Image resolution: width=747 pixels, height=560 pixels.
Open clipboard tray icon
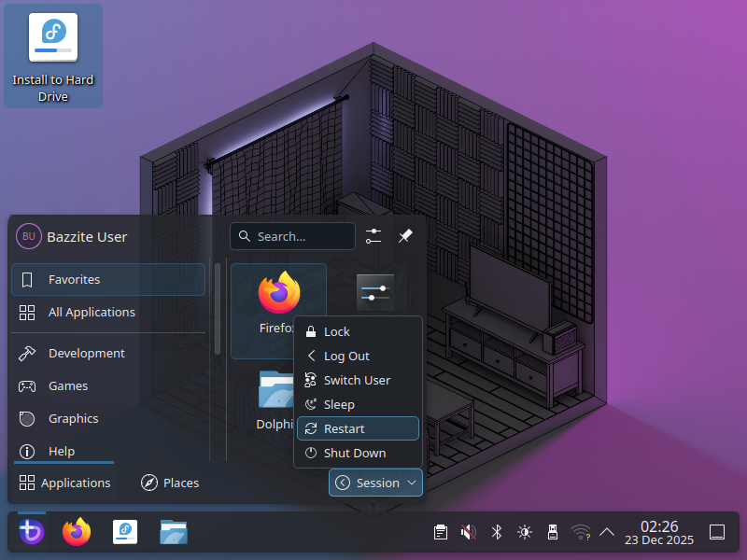coord(441,532)
